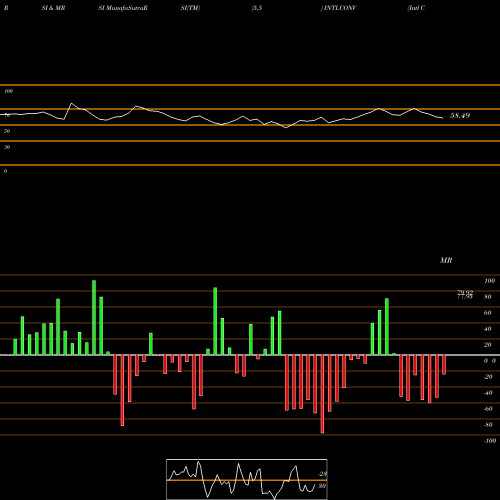500x500 pixels.
Task: Click the -28 value in the mini chart
Action: pyautogui.click(x=323, y=474)
